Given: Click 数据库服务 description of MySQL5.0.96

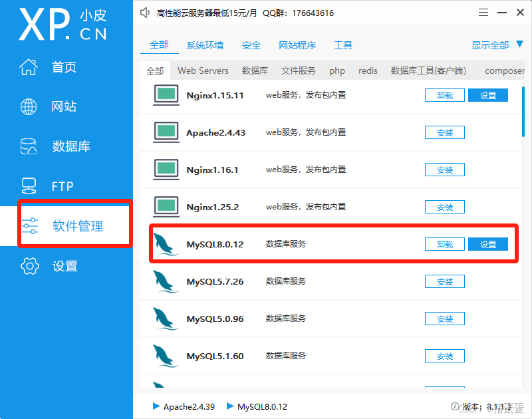Looking at the screenshot, I should tap(286, 318).
